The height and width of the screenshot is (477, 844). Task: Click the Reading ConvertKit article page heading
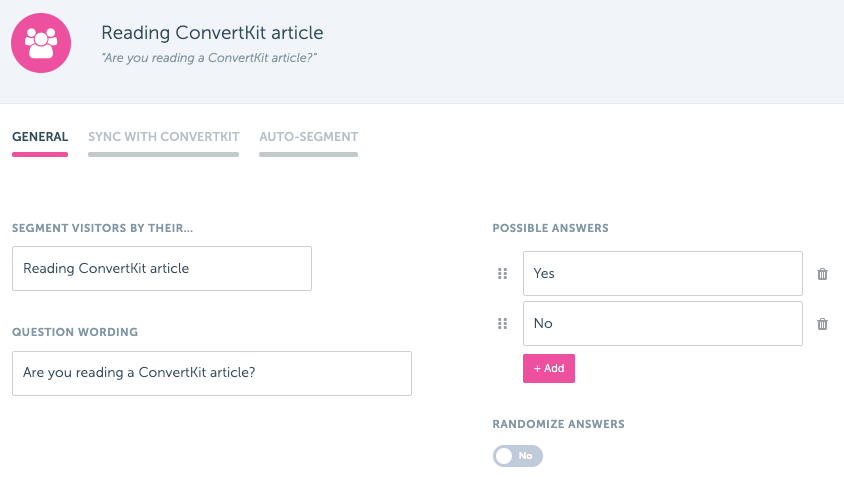coord(212,34)
